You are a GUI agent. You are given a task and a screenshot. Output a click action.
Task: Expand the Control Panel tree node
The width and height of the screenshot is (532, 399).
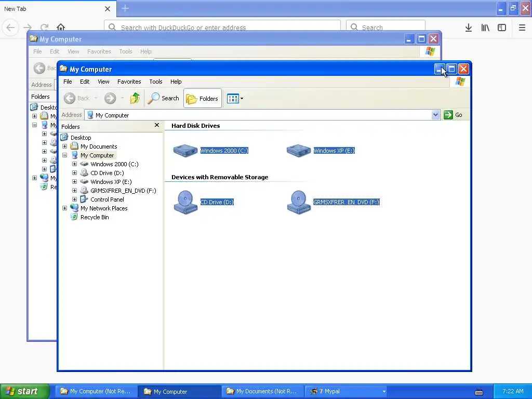tap(74, 199)
